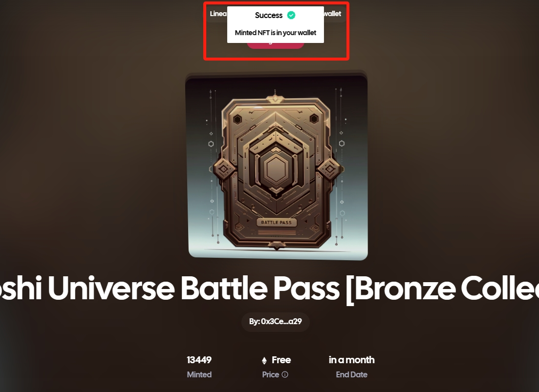539x392 pixels.
Task: Click the top-right black hexagon bolt on card
Action: (x=314, y=119)
